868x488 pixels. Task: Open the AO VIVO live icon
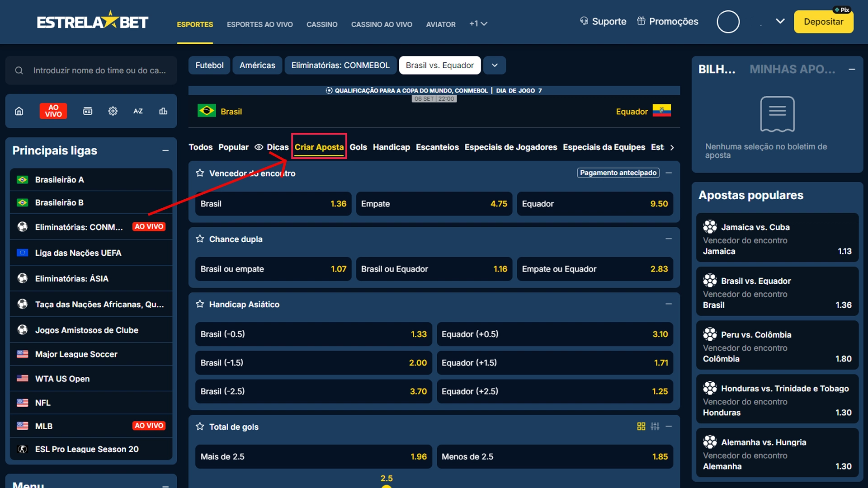pyautogui.click(x=53, y=111)
